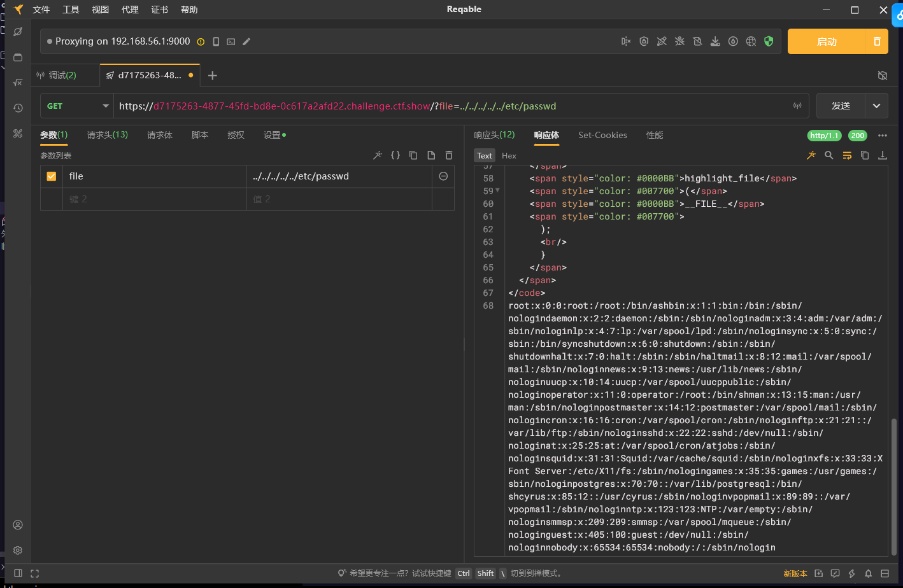Toggle the crossed-out mirror/map file icon

(x=697, y=41)
